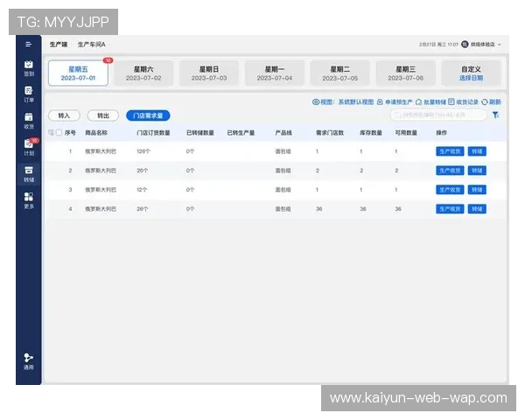
Task: Click the 库存数量 column header
Action: click(x=371, y=133)
